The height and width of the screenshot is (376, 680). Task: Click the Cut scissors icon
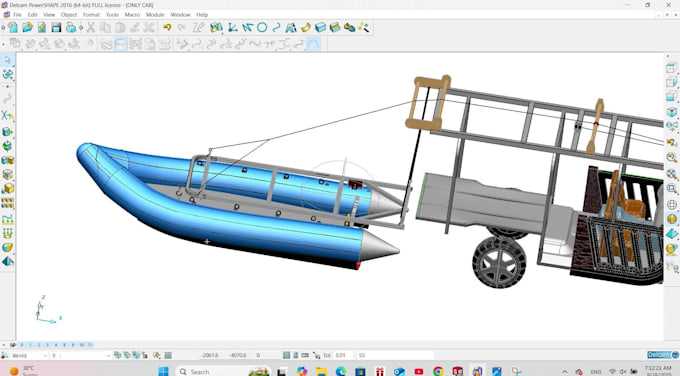tap(91, 28)
